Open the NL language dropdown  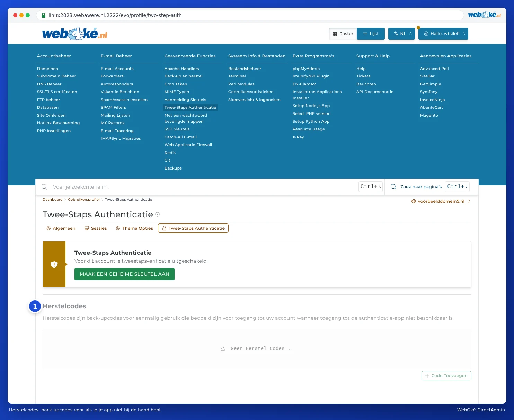(x=401, y=34)
